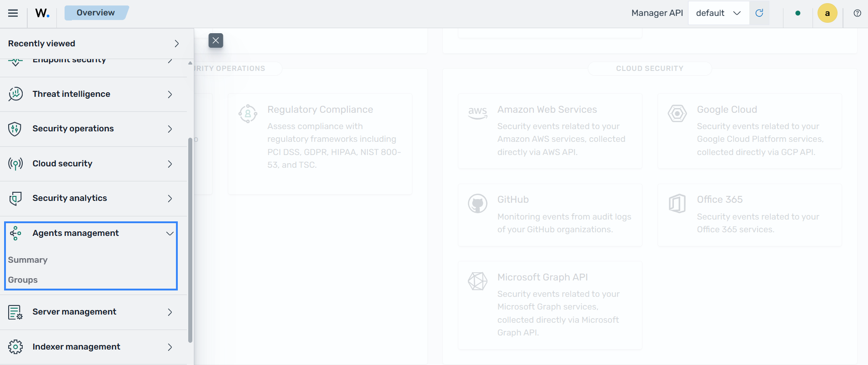Click the Wazuh W logo
Image resolution: width=868 pixels, height=365 pixels.
pos(42,13)
